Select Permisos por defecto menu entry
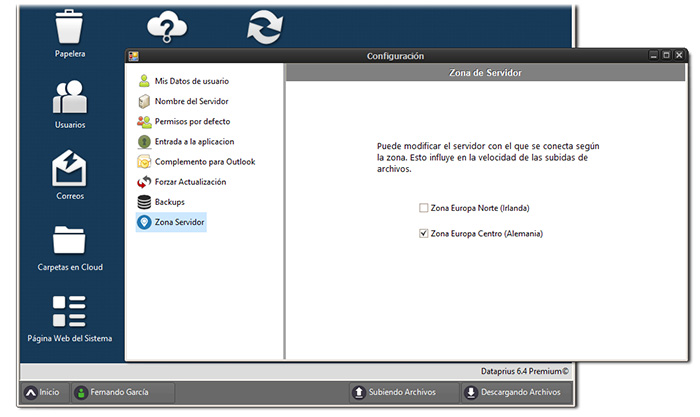 [x=184, y=121]
